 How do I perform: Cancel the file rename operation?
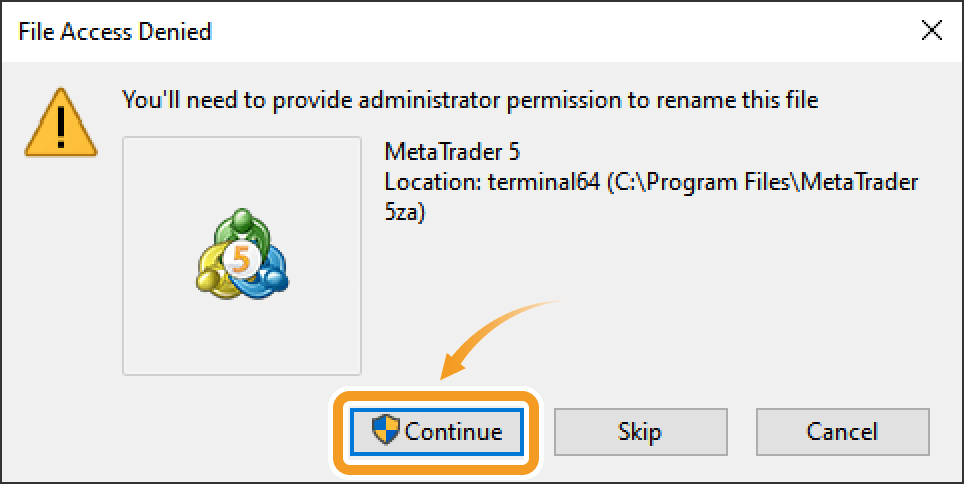pos(842,432)
